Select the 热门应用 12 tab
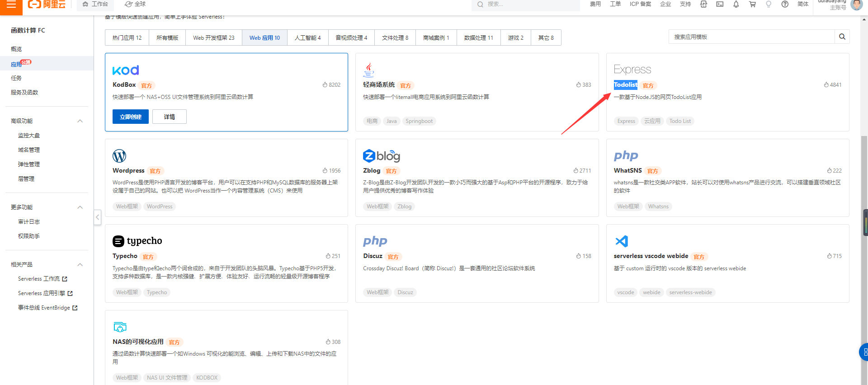868x385 pixels. tap(127, 38)
